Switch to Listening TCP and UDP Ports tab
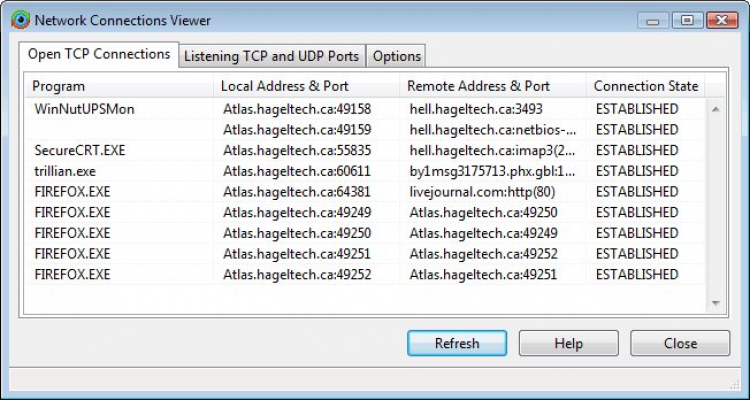750x400 pixels. (x=272, y=56)
